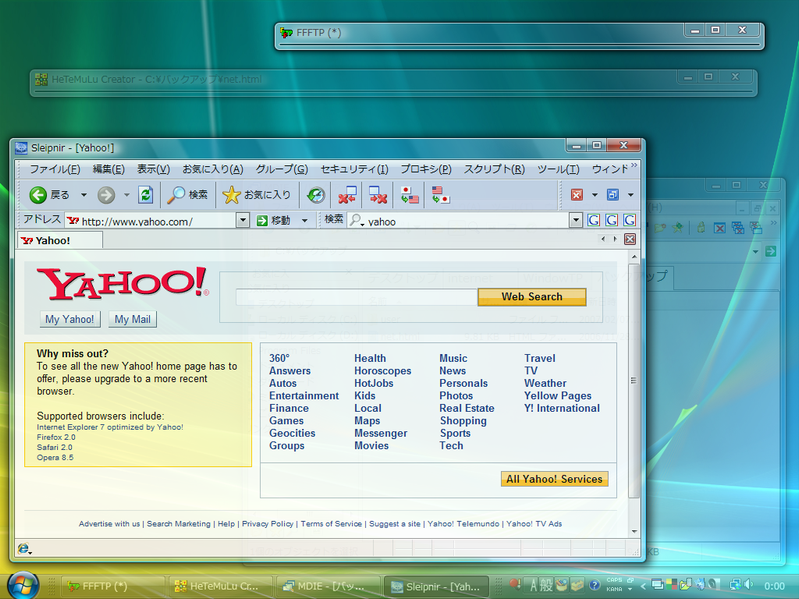Click the second Google G search icon
799x599 pixels.
[611, 220]
